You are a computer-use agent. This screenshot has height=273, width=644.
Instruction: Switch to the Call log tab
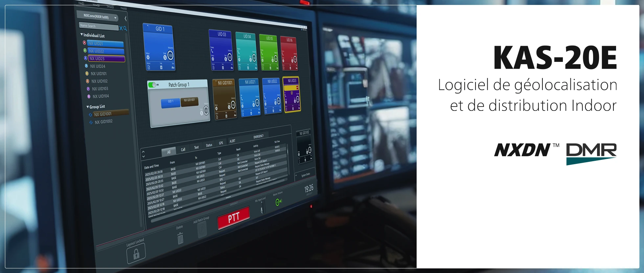(183, 150)
